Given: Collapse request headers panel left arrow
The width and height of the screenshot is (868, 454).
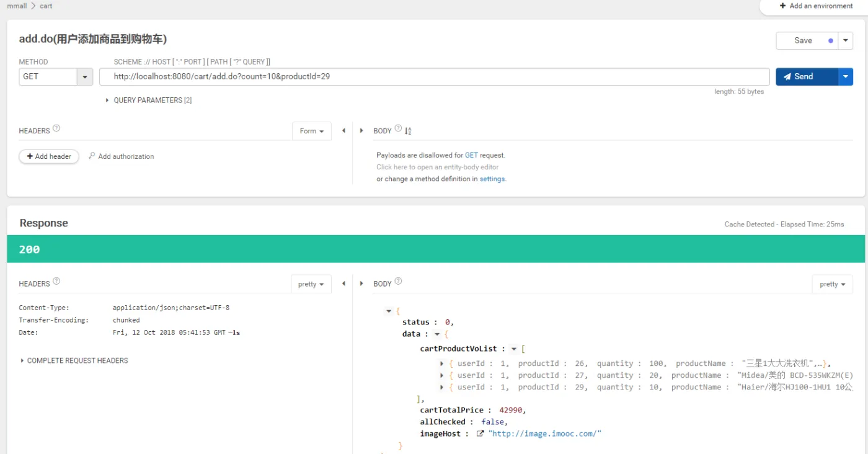Looking at the screenshot, I should click(x=343, y=131).
